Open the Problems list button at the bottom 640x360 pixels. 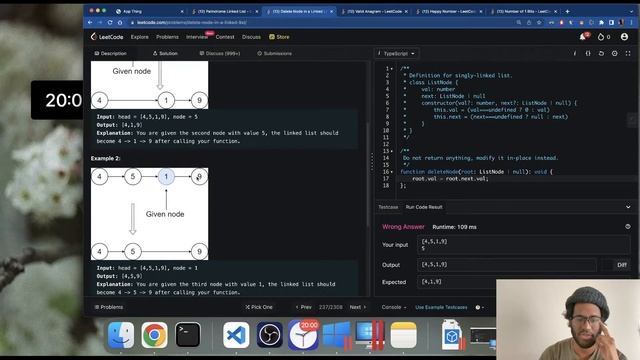click(109, 307)
